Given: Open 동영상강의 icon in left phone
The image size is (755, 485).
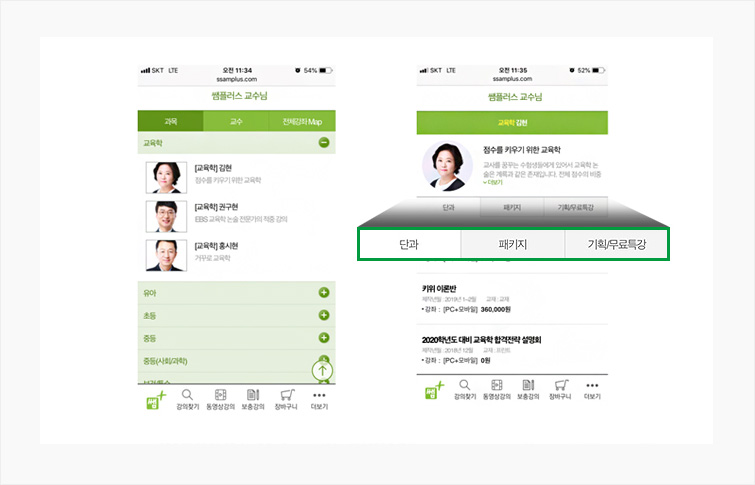Looking at the screenshot, I should coord(220,399).
